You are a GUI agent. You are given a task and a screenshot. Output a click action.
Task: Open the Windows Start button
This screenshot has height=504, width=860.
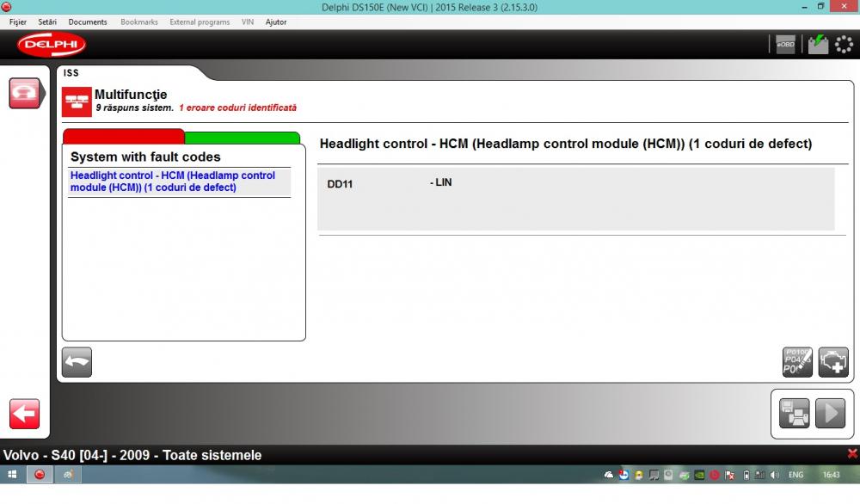[x=12, y=475]
